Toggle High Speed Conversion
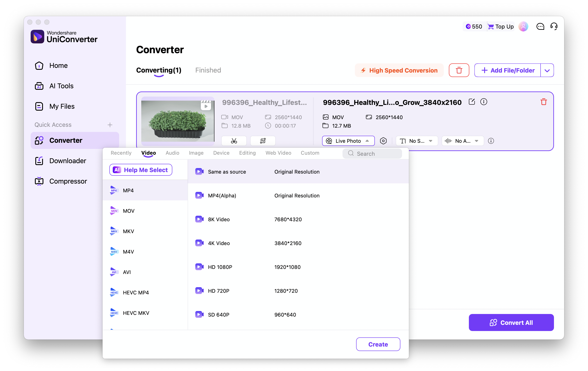 tap(399, 70)
